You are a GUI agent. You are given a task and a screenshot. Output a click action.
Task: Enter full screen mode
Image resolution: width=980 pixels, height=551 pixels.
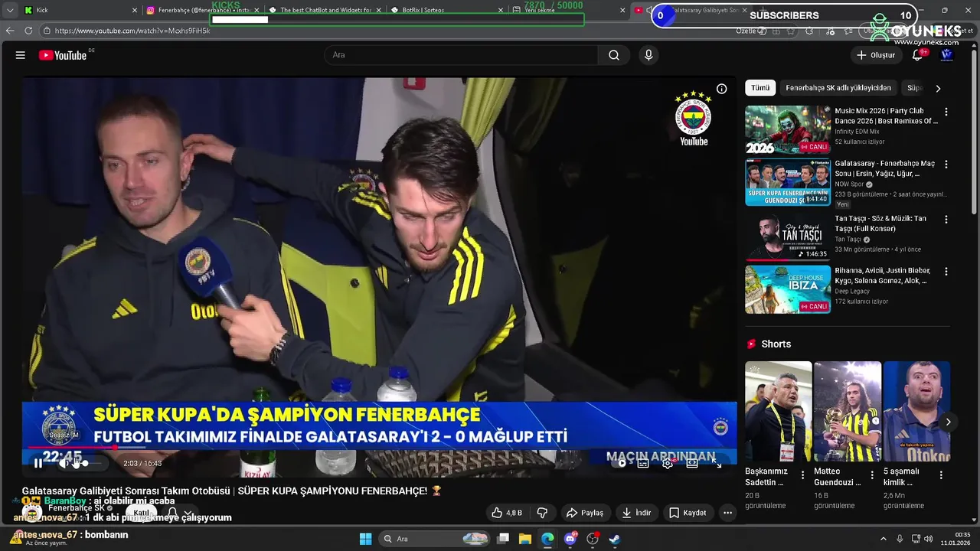717,463
